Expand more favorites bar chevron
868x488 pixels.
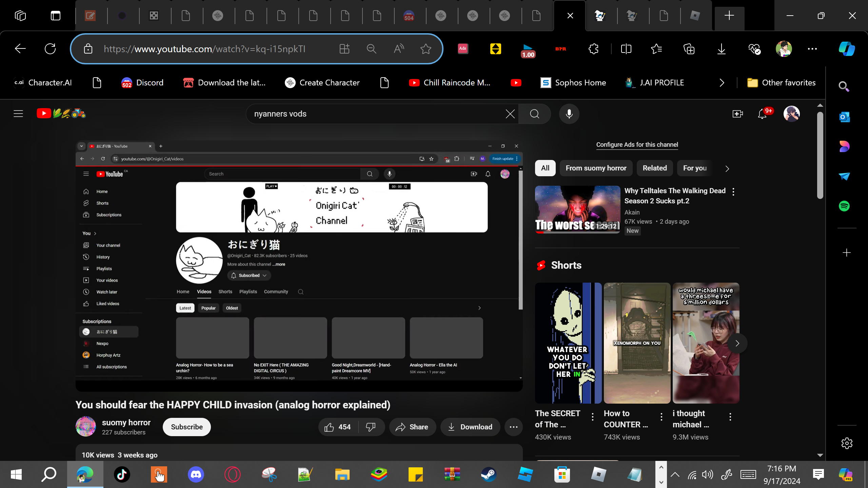[722, 83]
